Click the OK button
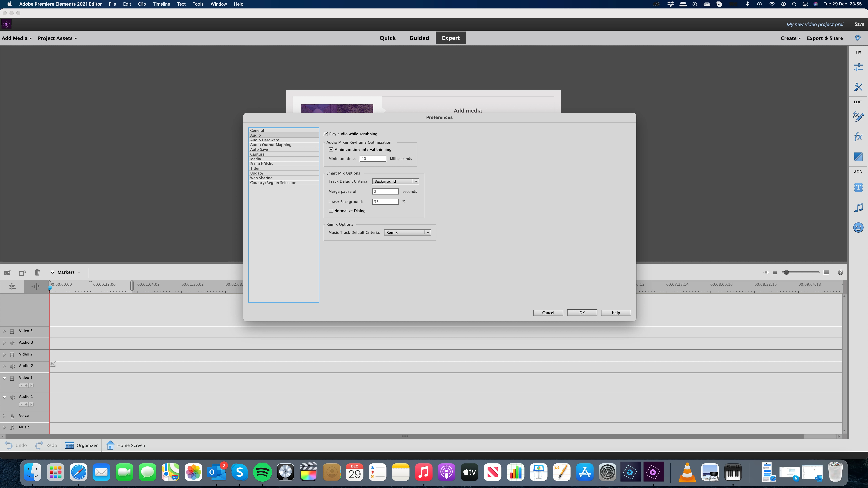 (582, 313)
